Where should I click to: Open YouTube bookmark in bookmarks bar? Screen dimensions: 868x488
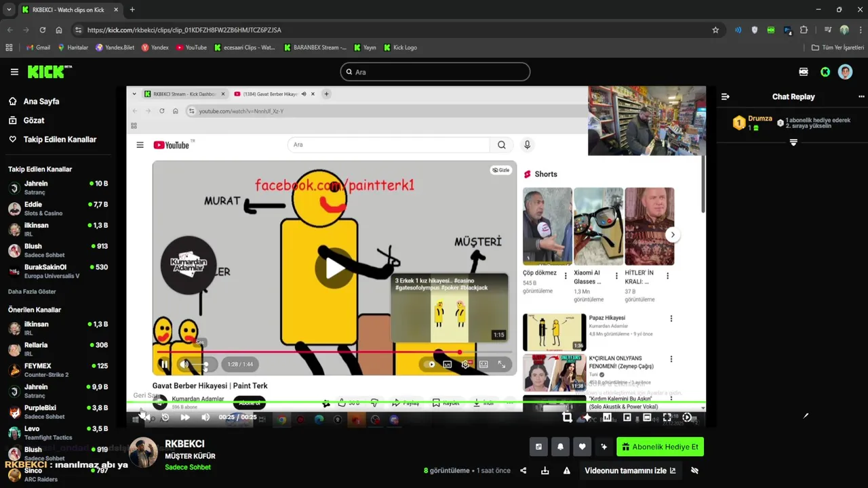[191, 47]
